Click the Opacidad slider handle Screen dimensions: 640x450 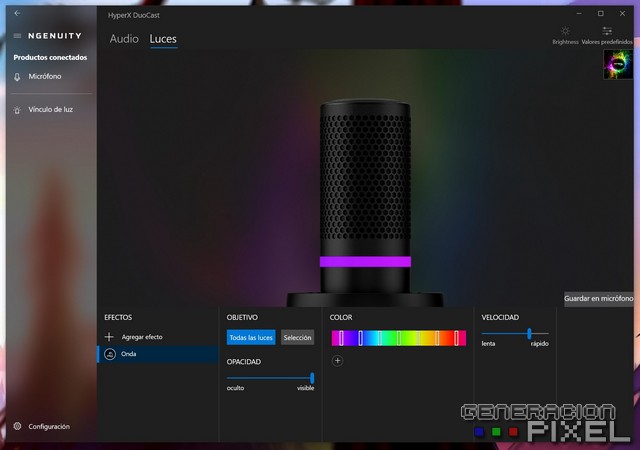[312, 378]
